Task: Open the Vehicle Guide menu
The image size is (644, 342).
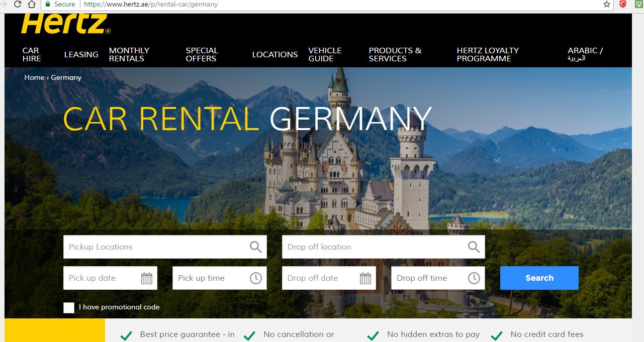Action: click(x=325, y=54)
